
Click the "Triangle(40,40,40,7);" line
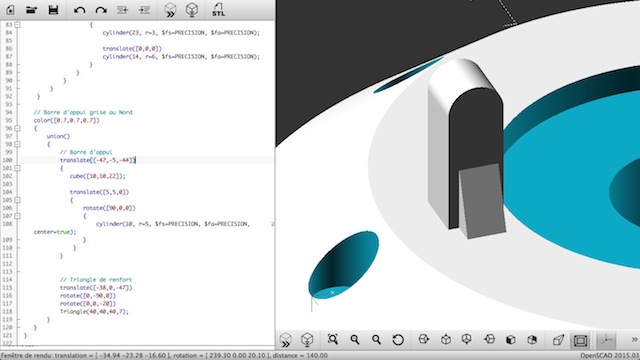(94, 311)
